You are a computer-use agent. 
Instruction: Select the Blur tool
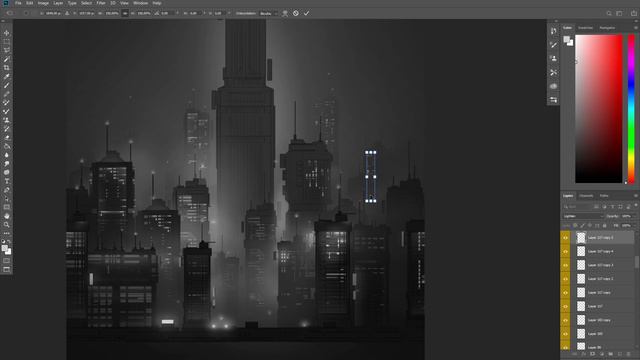coord(7,155)
